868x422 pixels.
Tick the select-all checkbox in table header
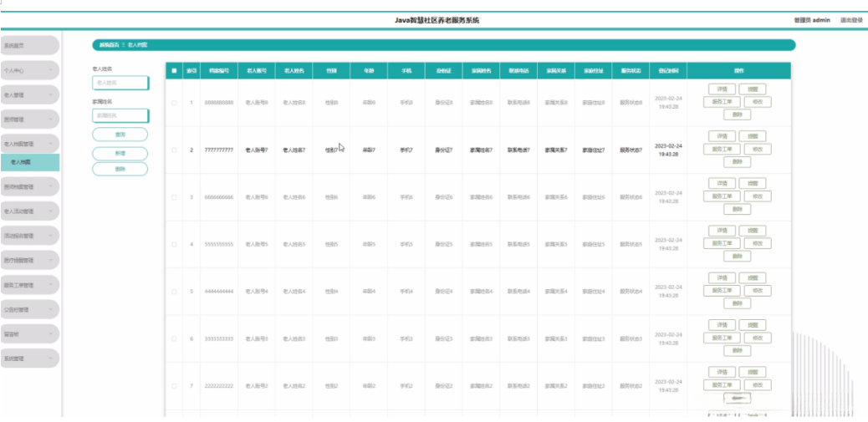(174, 71)
